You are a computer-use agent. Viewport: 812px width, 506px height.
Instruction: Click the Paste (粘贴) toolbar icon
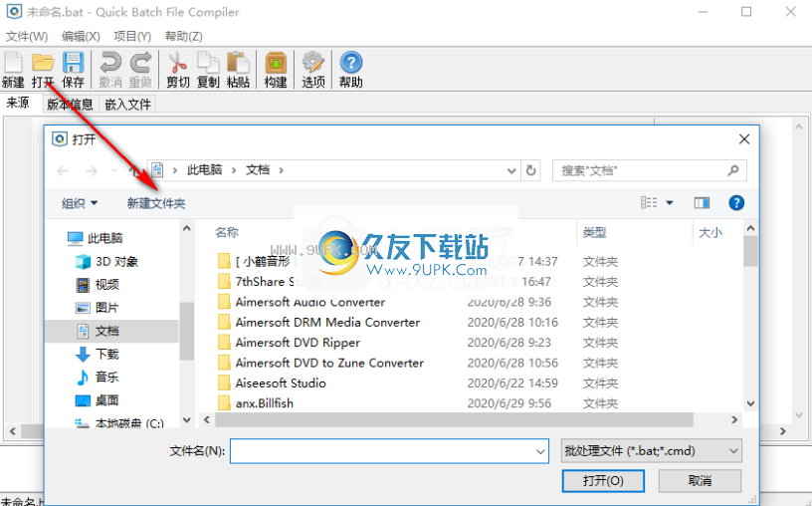pos(238,70)
